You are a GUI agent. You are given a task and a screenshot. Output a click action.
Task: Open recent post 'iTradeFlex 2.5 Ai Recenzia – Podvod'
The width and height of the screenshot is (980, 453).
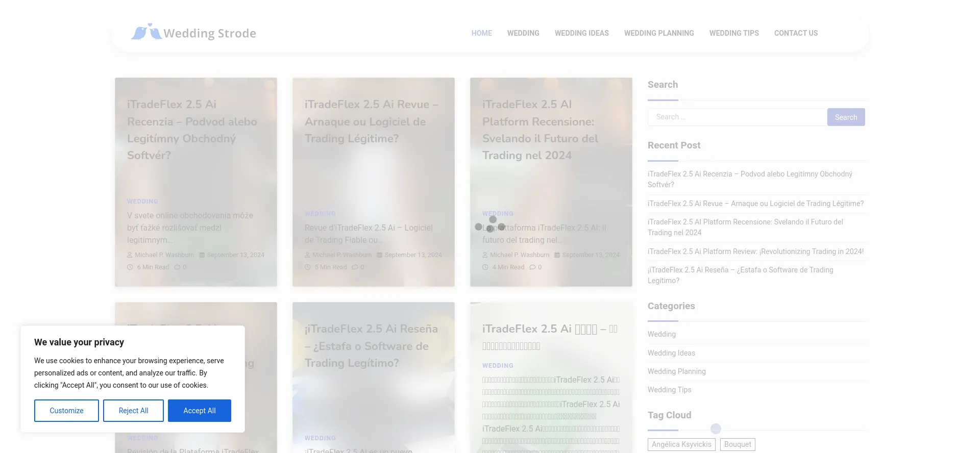click(x=750, y=179)
